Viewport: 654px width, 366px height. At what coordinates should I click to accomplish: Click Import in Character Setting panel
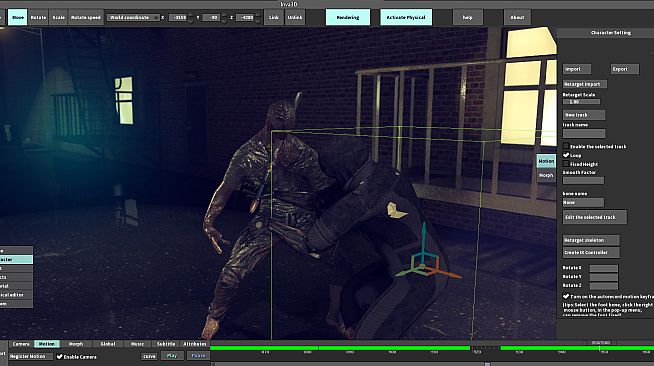tap(577, 69)
